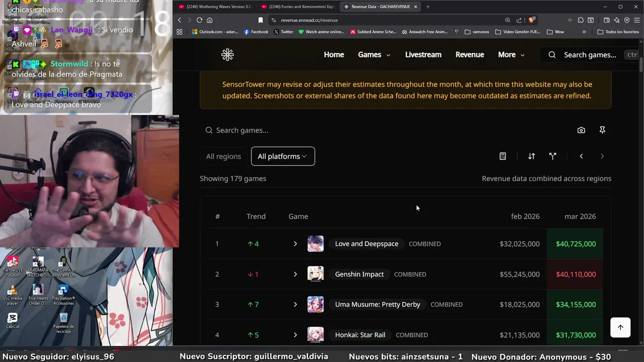Click the sort arrows icon
This screenshot has width=644, height=362.
coord(531,156)
